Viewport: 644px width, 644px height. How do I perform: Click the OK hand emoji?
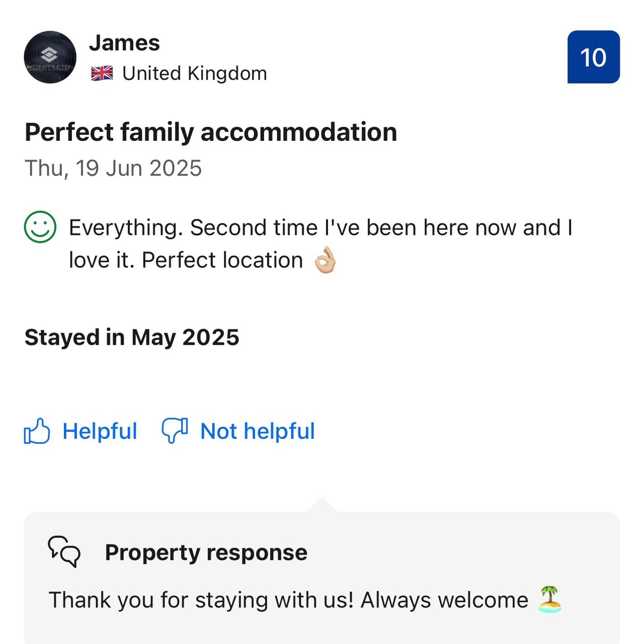(x=325, y=260)
